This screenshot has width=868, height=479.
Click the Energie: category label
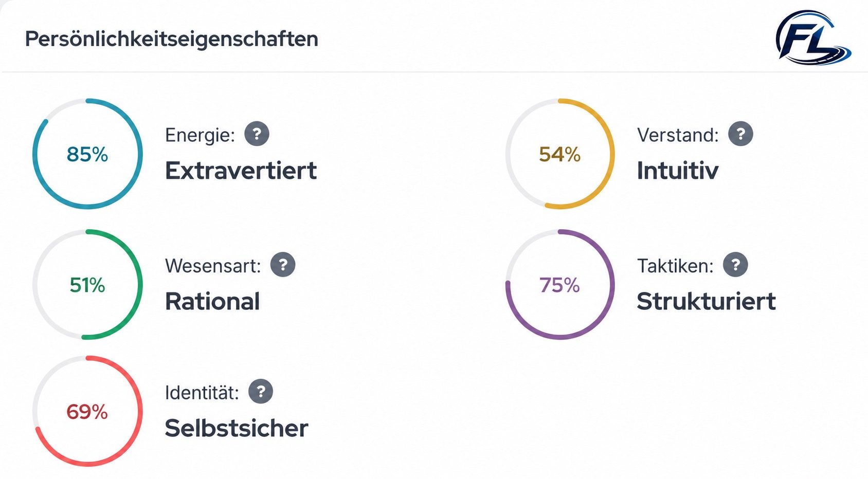(200, 135)
